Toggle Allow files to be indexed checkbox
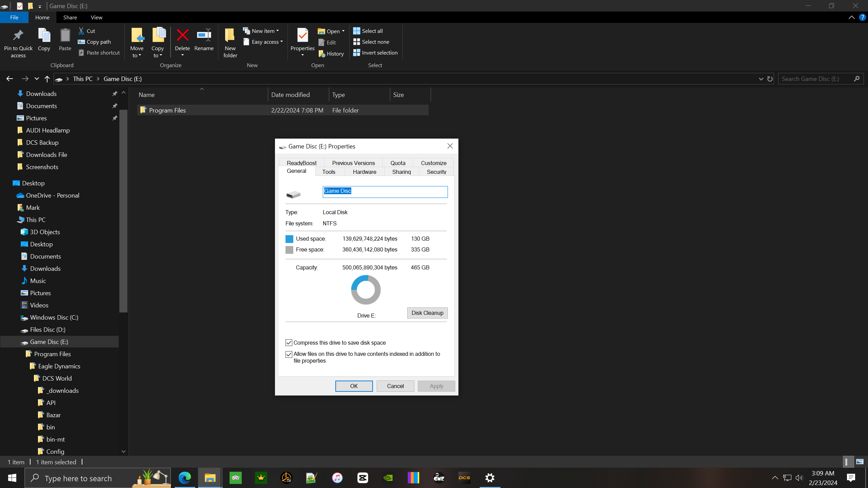The height and width of the screenshot is (488, 868). pos(289,354)
